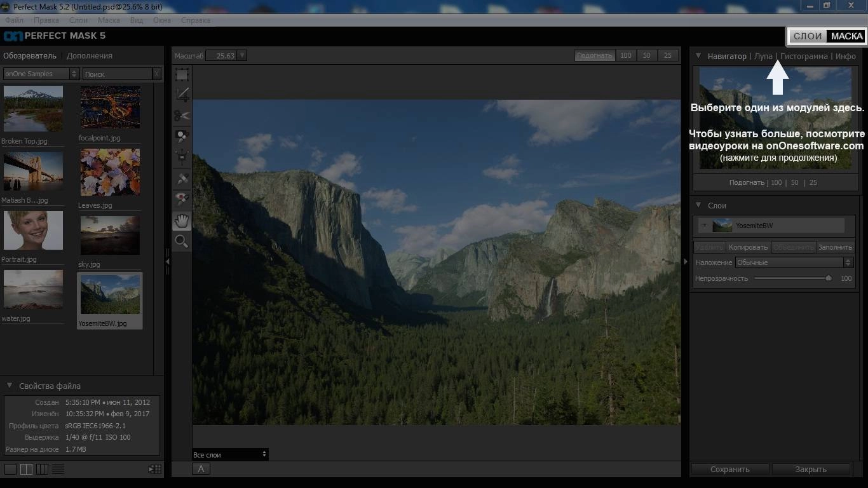
Task: Collapse the Навигатор panel triangle
Action: click(698, 56)
